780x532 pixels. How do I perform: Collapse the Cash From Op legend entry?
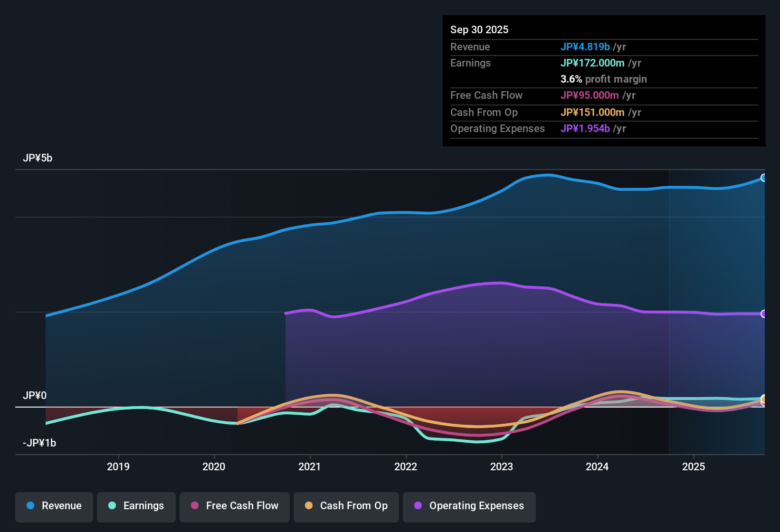point(346,506)
